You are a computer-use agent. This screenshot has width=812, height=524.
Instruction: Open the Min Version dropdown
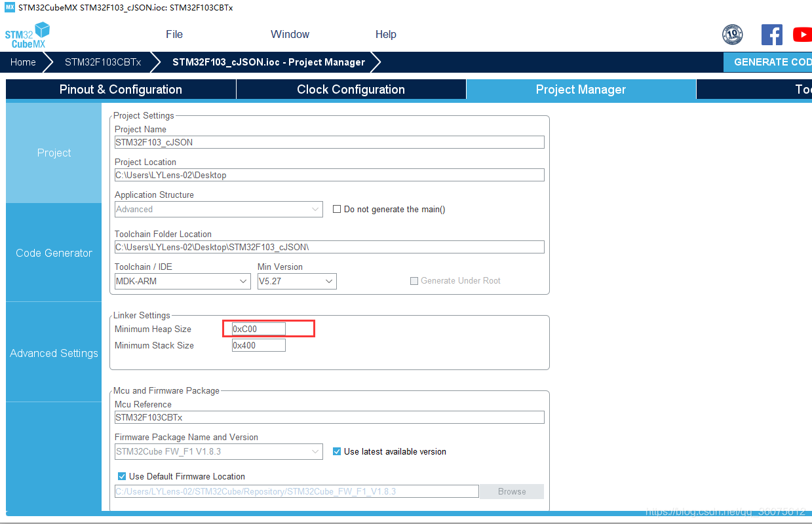pos(297,281)
